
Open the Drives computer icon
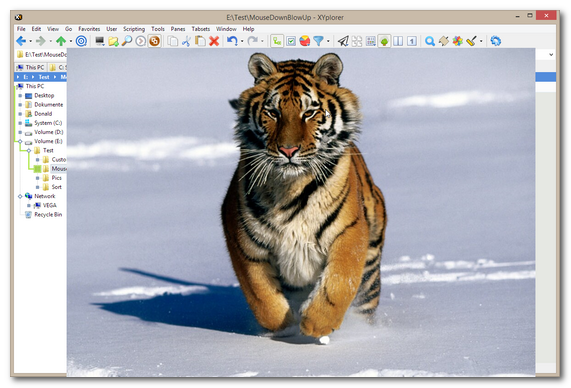pyautogui.click(x=100, y=41)
